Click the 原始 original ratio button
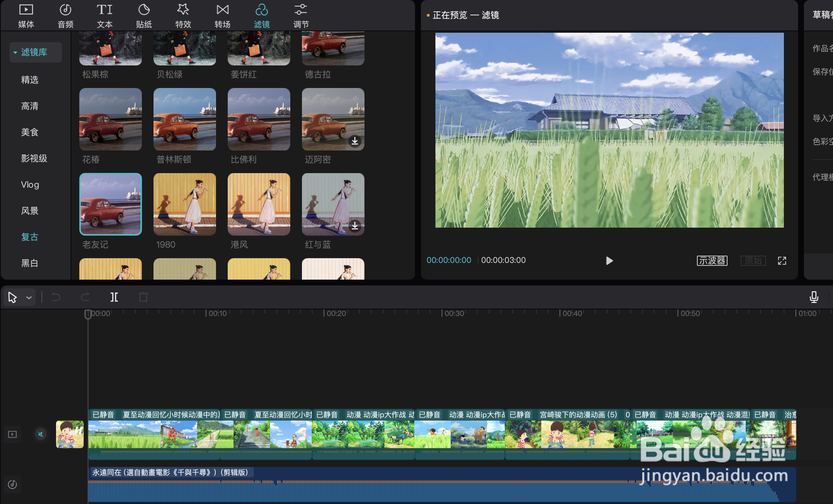This screenshot has width=833, height=504. pyautogui.click(x=753, y=261)
